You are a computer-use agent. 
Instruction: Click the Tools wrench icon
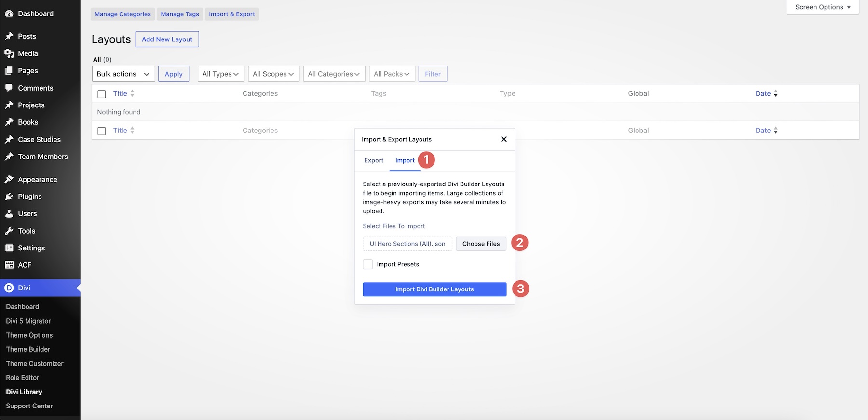9,231
